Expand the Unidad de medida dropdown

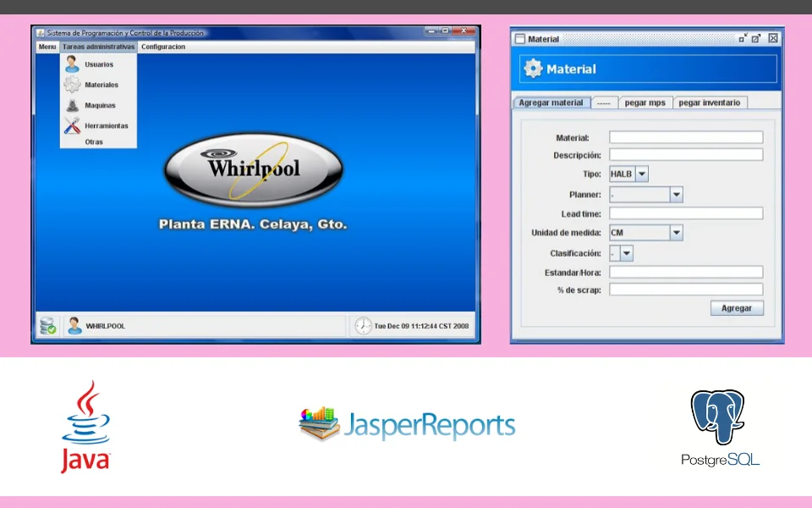tap(676, 233)
